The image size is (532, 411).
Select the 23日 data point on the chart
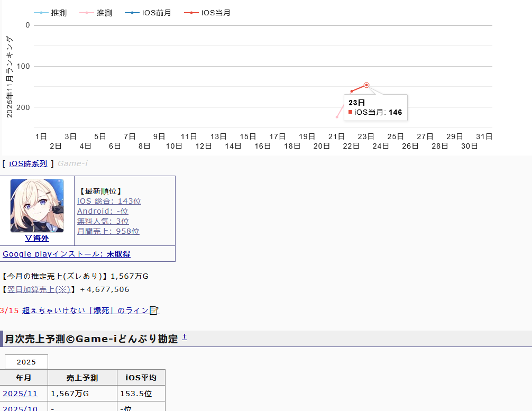click(366, 85)
